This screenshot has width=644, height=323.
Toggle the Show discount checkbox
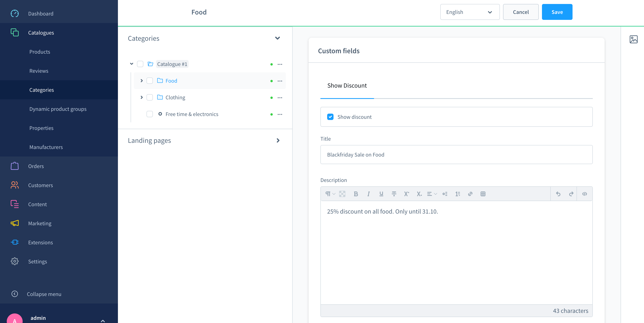[330, 117]
